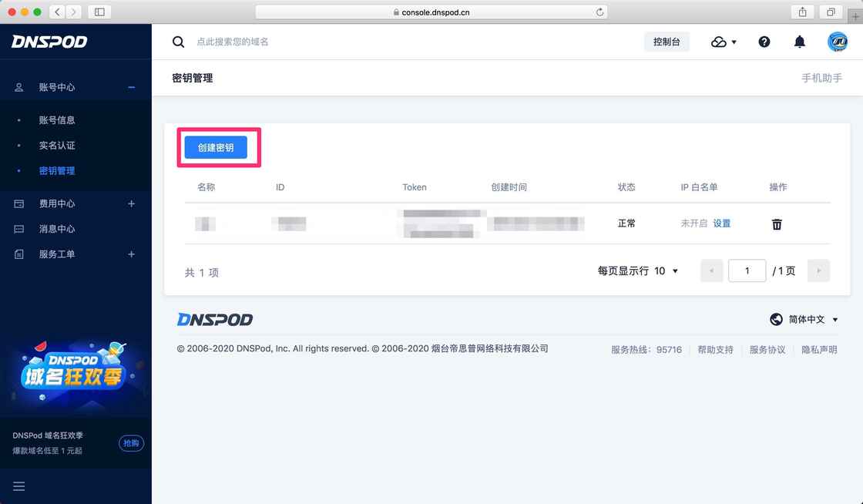This screenshot has height=504, width=863.
Task: Open 账号信息 in sidebar
Action: (57, 120)
